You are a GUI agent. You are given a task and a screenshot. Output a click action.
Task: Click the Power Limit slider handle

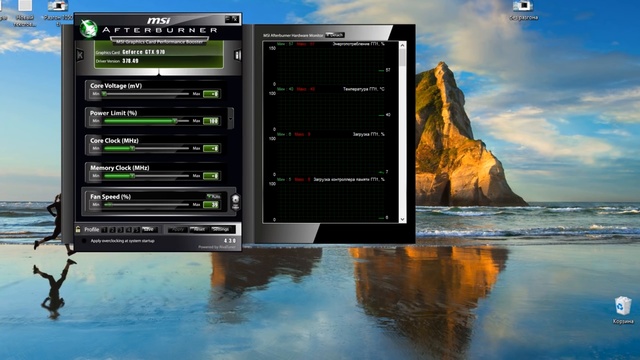175,121
